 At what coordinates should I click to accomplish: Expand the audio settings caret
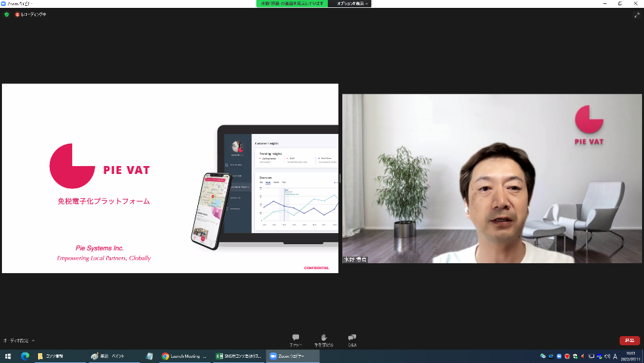[x=33, y=341]
